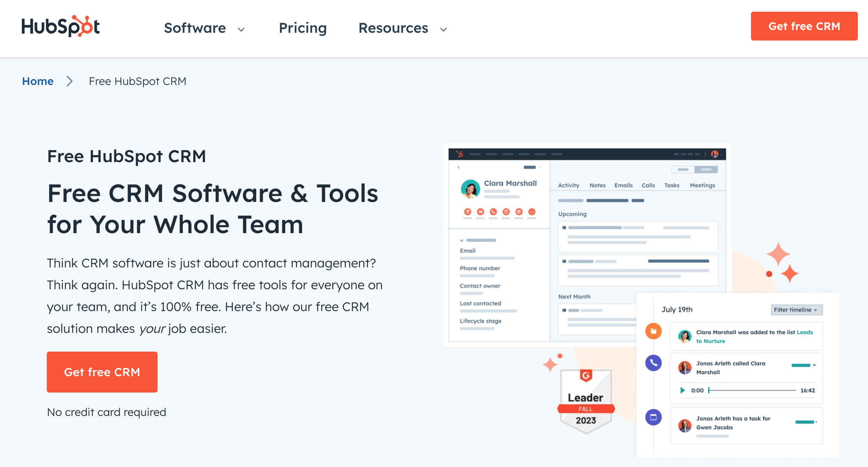Navigate to the Home breadcrumb link
868x467 pixels.
coord(38,81)
